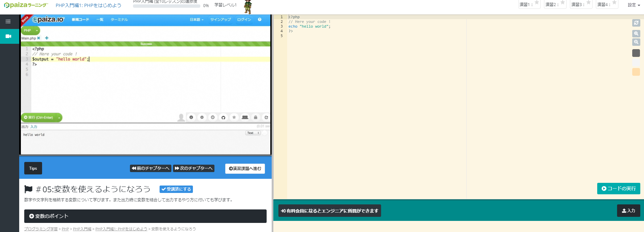The height and width of the screenshot is (232, 644).
Task: Switch the editor to the white theme
Action: click(x=636, y=63)
